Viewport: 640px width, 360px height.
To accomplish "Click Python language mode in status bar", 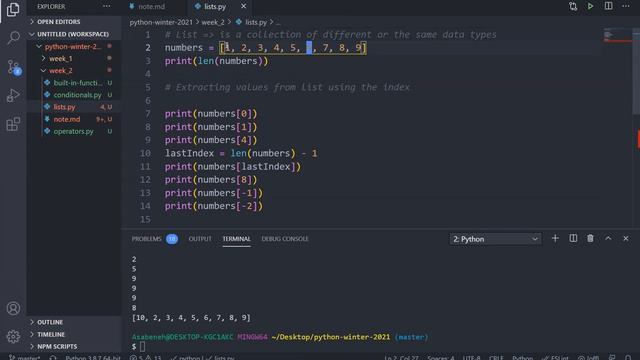I will point(522,357).
